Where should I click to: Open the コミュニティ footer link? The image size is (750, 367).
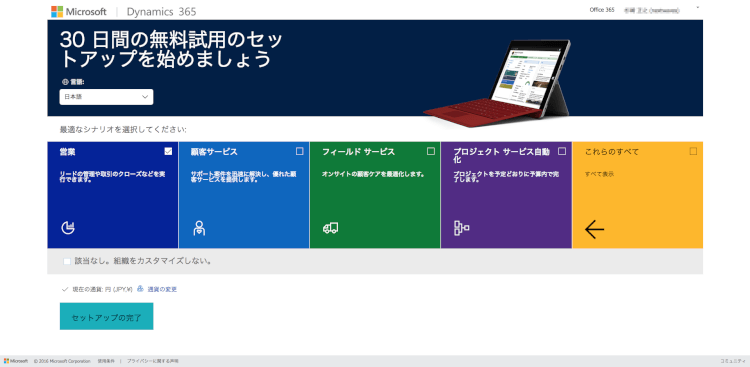click(733, 361)
